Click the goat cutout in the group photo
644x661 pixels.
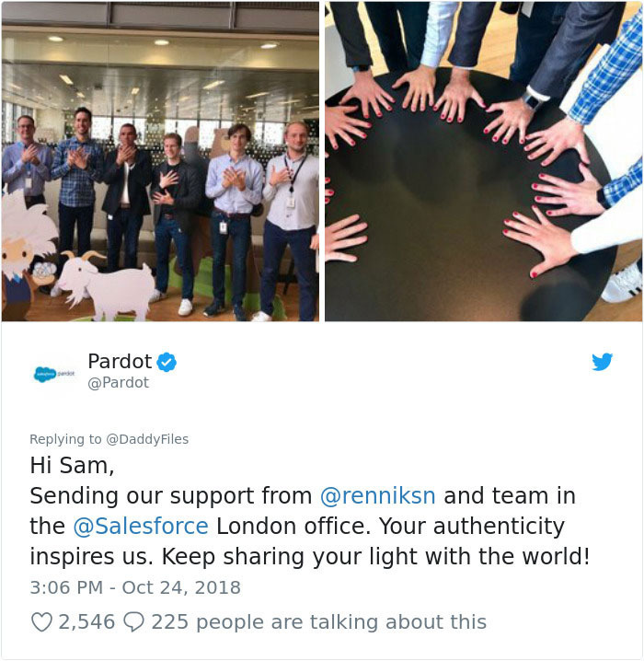(x=105, y=285)
